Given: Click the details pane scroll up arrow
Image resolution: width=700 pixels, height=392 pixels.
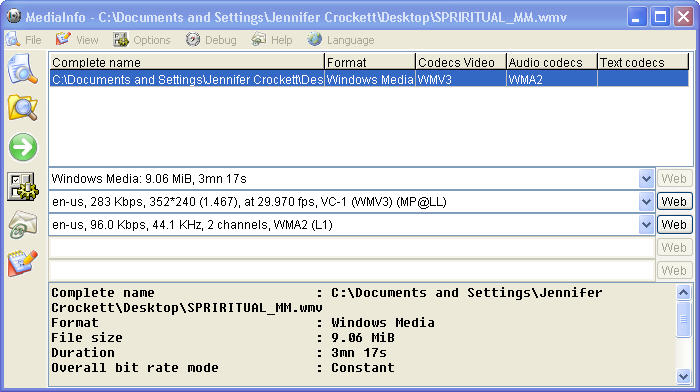Looking at the screenshot, I should [x=683, y=293].
